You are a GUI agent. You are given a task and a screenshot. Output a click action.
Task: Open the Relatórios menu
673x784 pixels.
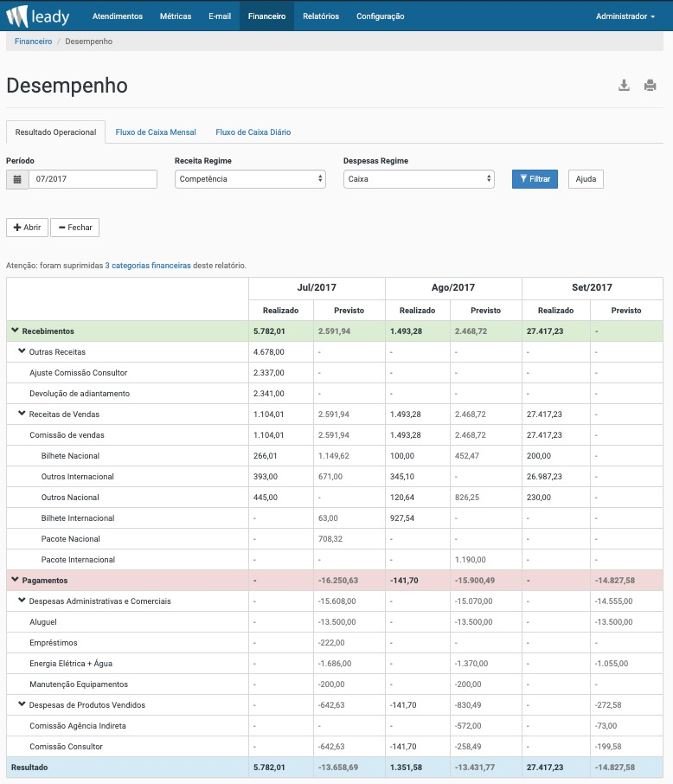pyautogui.click(x=321, y=16)
